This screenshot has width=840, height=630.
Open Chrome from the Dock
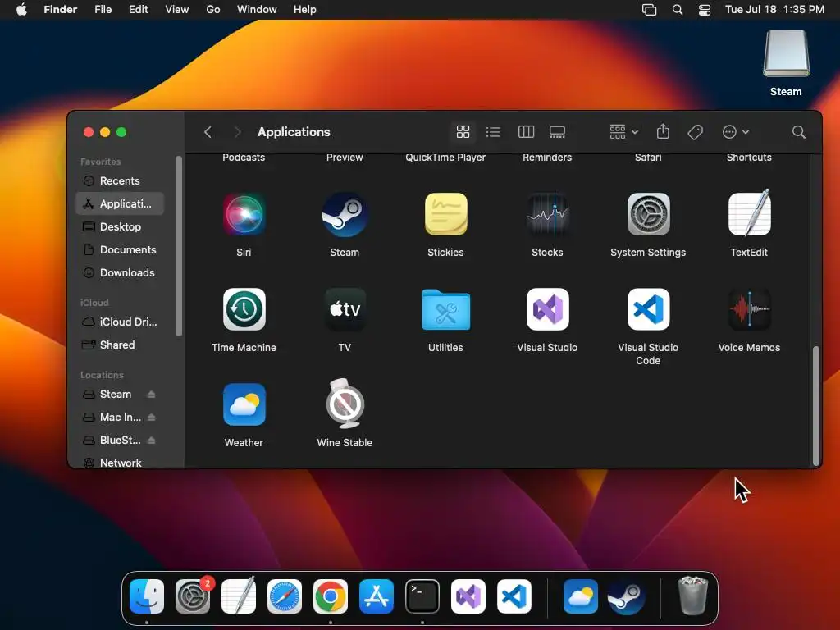(331, 596)
